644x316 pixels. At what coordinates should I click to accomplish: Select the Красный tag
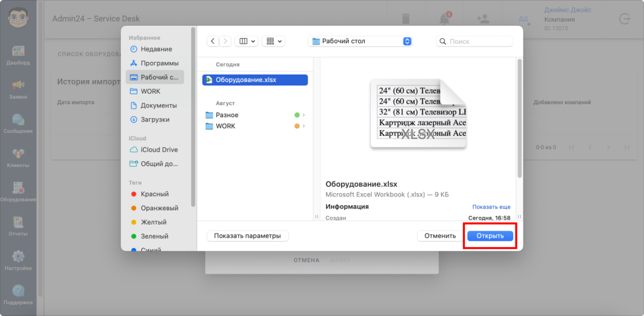coord(155,194)
